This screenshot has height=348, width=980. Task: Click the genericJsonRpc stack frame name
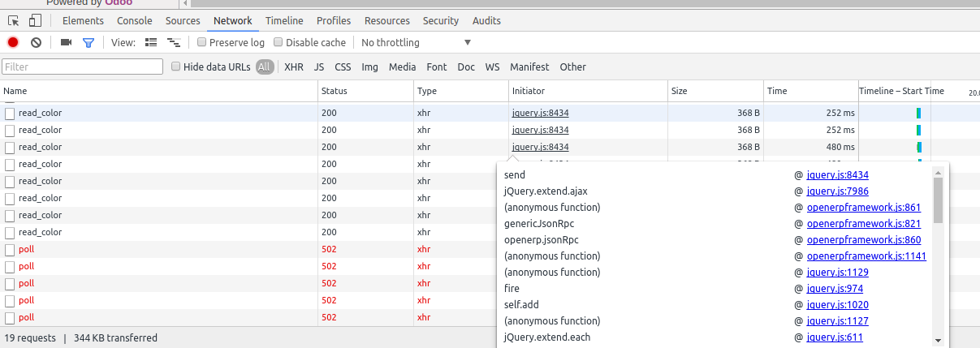tap(541, 223)
